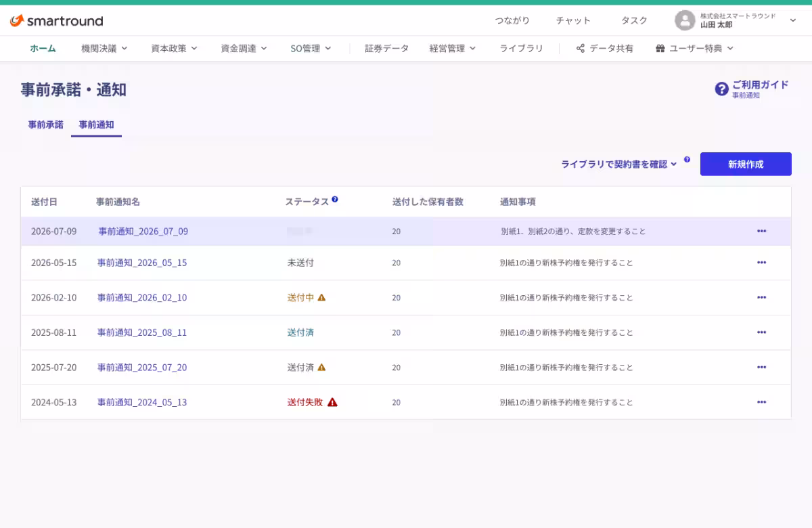This screenshot has width=812, height=528.
Task: Click the 通知事項 column header
Action: (x=518, y=202)
